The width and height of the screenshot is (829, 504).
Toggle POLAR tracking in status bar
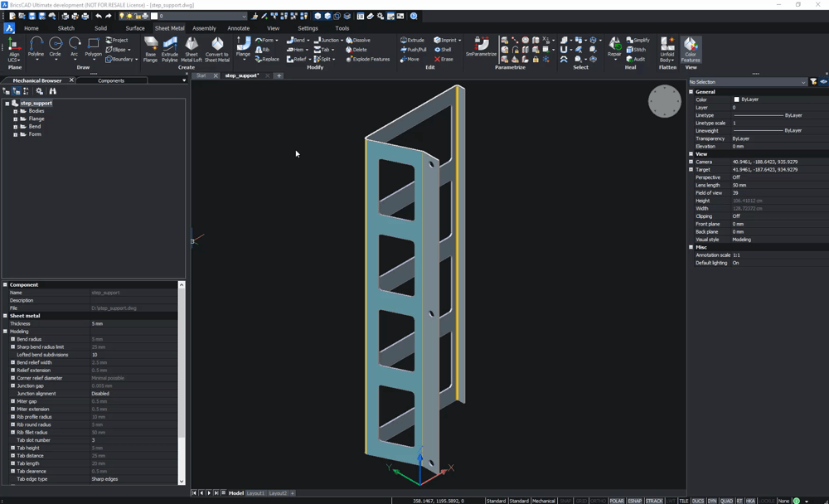pyautogui.click(x=616, y=501)
